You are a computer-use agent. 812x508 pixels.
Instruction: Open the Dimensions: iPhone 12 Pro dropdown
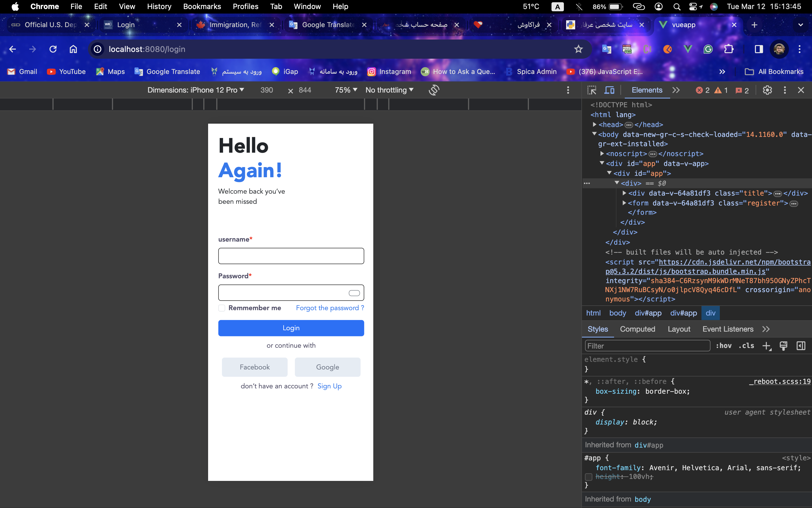196,90
